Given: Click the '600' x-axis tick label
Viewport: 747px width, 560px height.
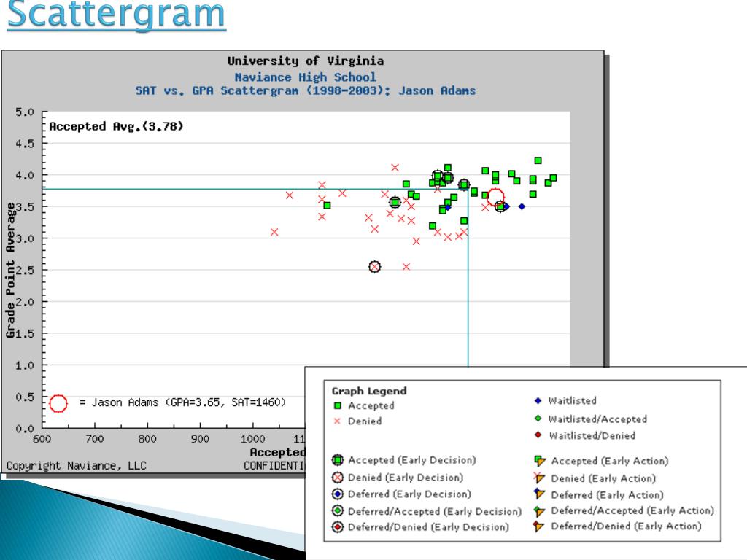Looking at the screenshot, I should pyautogui.click(x=42, y=439).
